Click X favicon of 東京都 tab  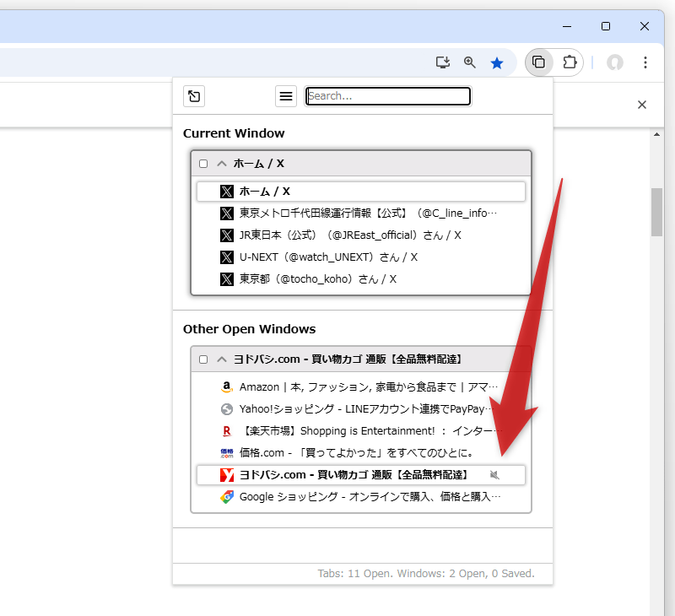[x=227, y=279]
